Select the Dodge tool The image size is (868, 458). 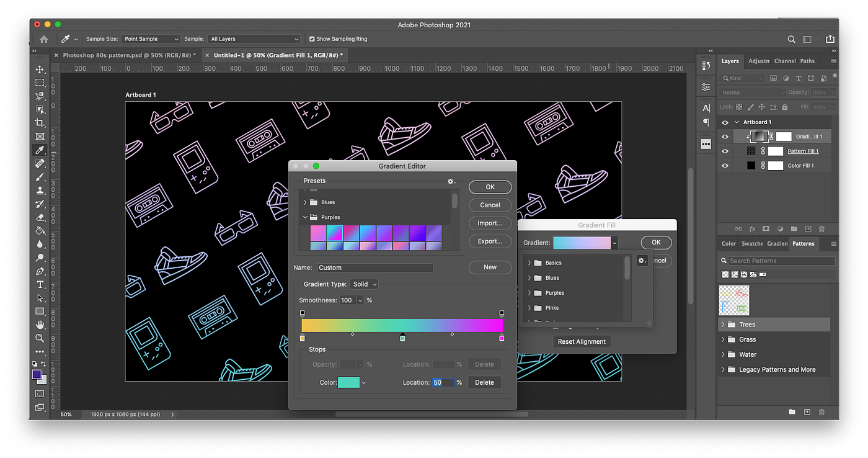(x=40, y=258)
